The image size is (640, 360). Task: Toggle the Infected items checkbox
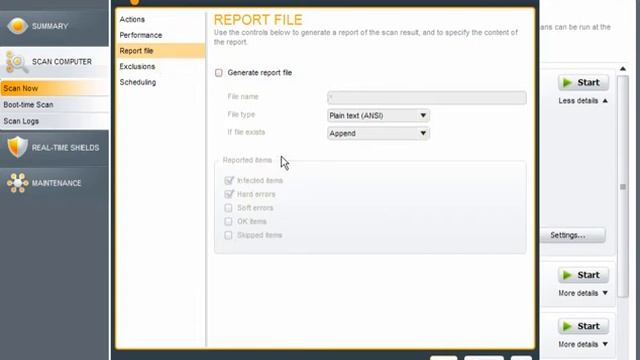click(x=229, y=180)
